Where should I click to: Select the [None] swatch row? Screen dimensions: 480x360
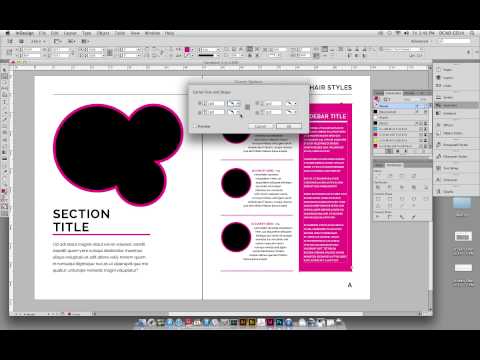coord(402,106)
